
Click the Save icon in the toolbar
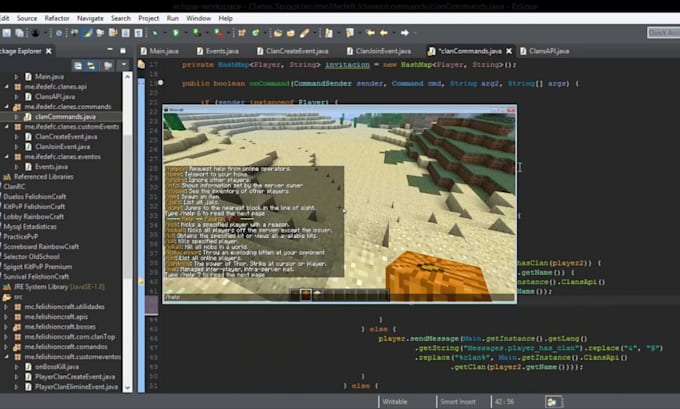coord(7,33)
